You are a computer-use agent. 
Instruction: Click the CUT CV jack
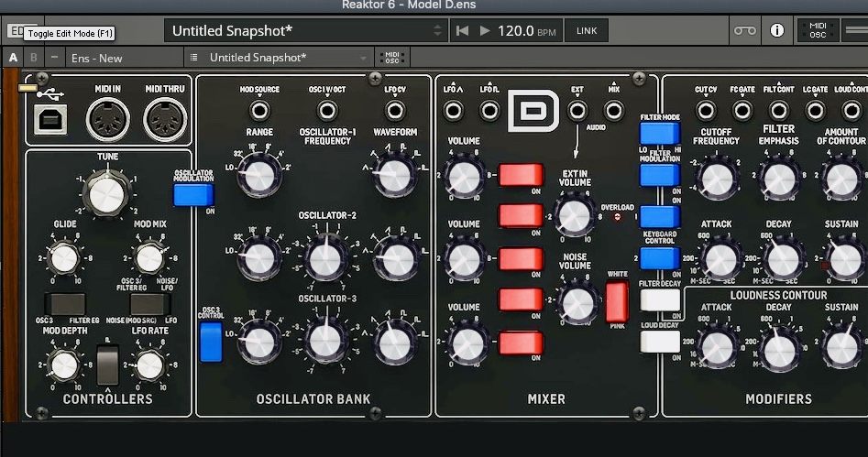(706, 111)
